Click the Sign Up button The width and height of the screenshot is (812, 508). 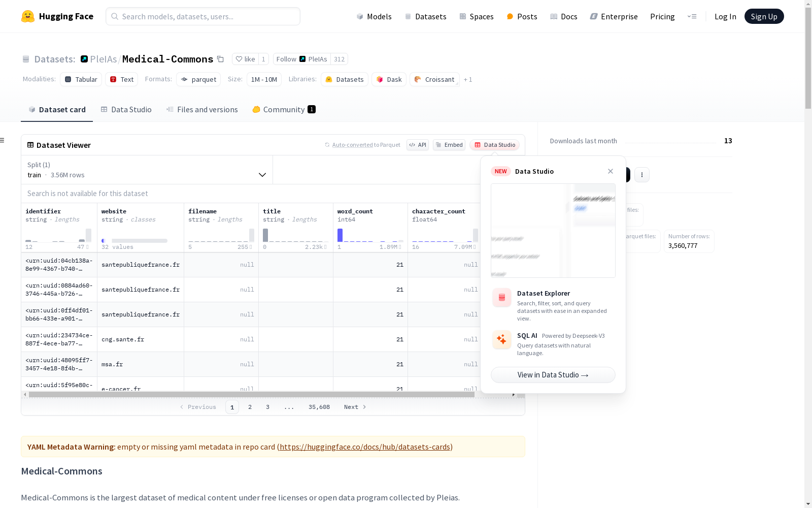click(764, 16)
